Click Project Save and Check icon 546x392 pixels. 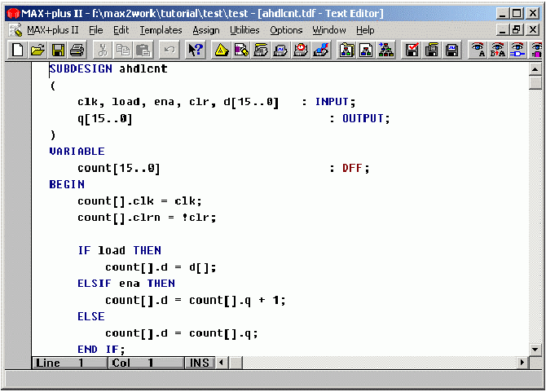(412, 51)
